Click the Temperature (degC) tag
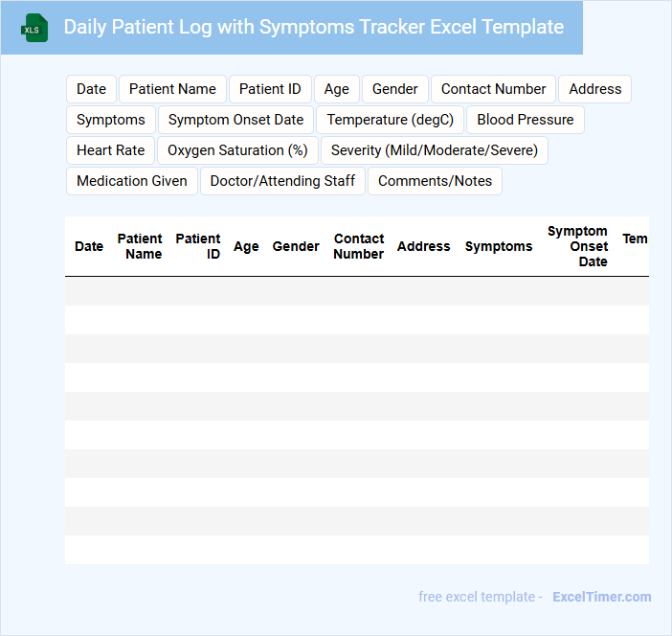The width and height of the screenshot is (672, 636). tap(391, 120)
